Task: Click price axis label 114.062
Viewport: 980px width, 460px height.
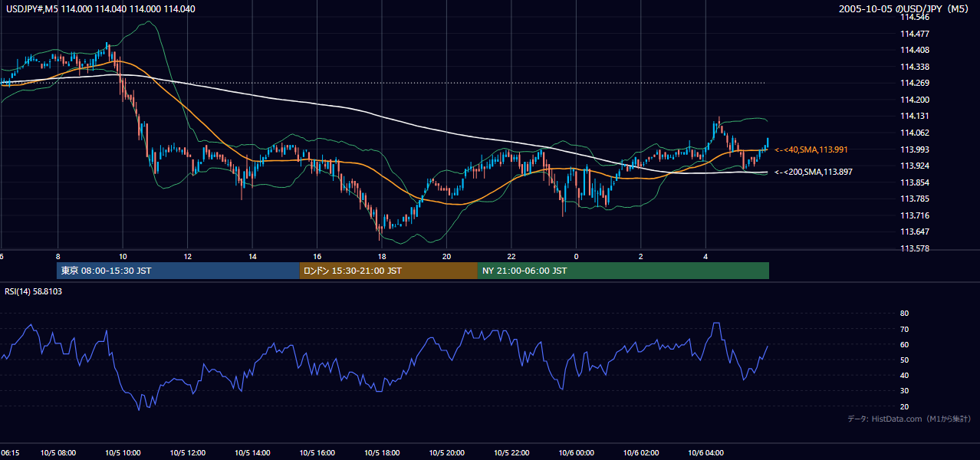Action: click(x=914, y=133)
